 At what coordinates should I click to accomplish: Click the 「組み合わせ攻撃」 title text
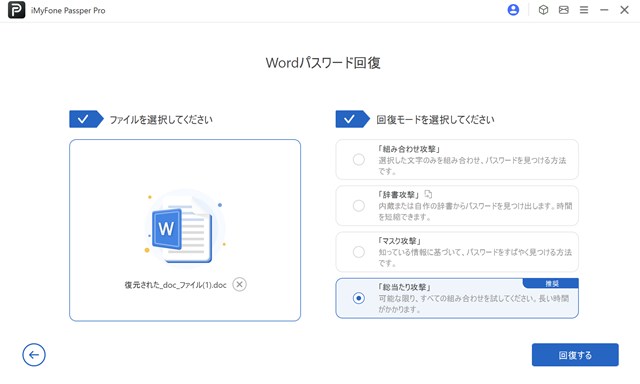pos(408,149)
